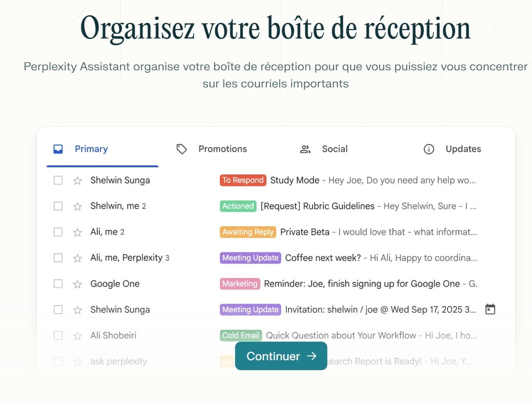
Task: Open the Quick Question about Your Workflow email
Action: (x=341, y=335)
